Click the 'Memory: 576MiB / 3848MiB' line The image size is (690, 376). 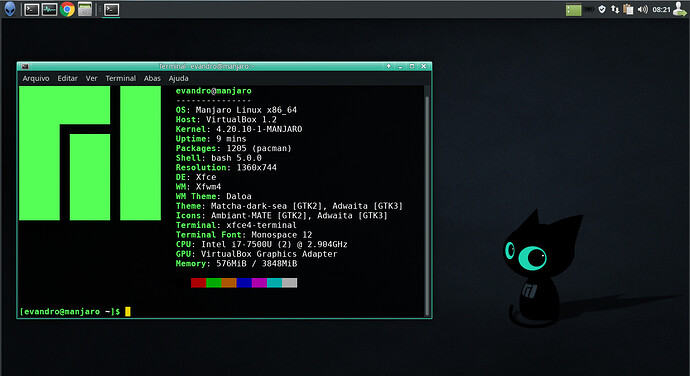tap(236, 264)
